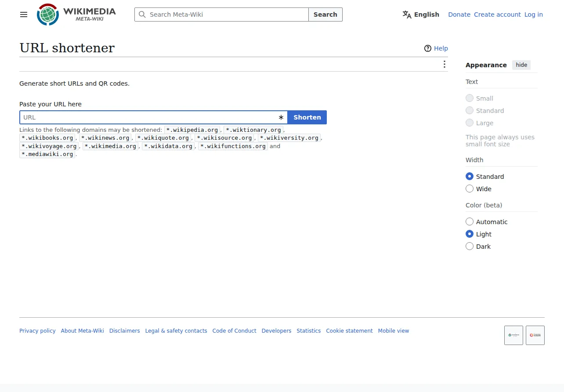564x392 pixels.
Task: Click the required asterisk indicator in URL field
Action: tap(281, 117)
